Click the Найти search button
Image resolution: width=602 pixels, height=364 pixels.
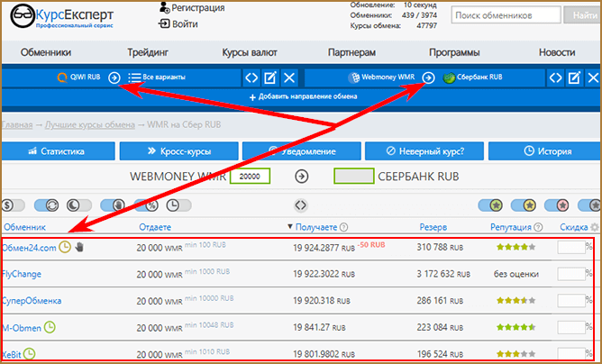tap(583, 15)
